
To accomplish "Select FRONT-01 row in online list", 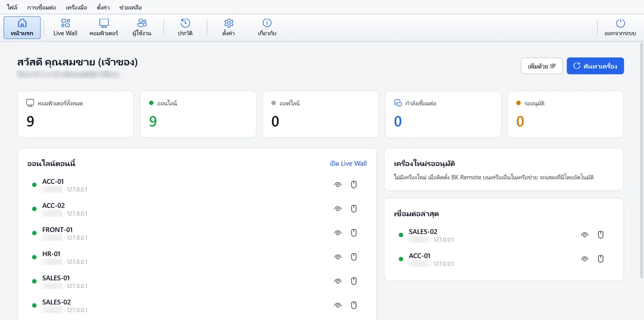I will (197, 233).
